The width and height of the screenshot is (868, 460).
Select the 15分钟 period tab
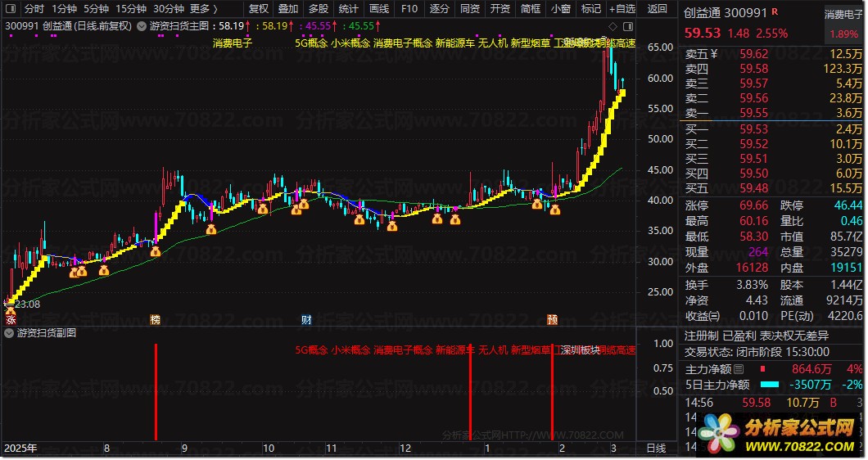(131, 9)
